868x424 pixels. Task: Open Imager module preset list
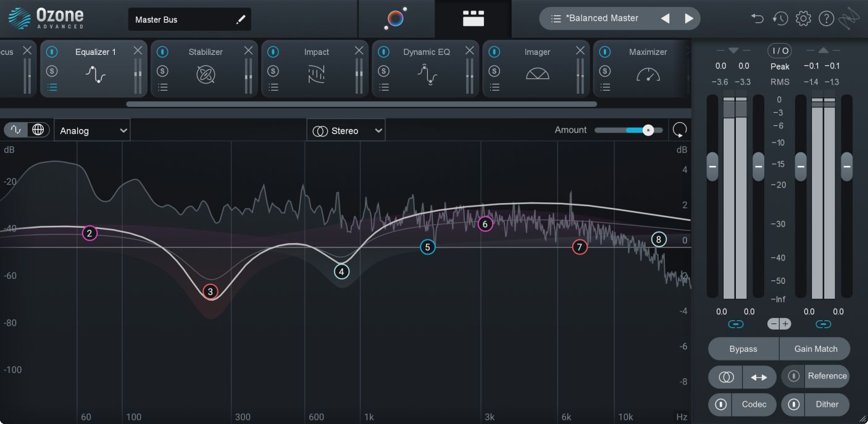[x=495, y=87]
